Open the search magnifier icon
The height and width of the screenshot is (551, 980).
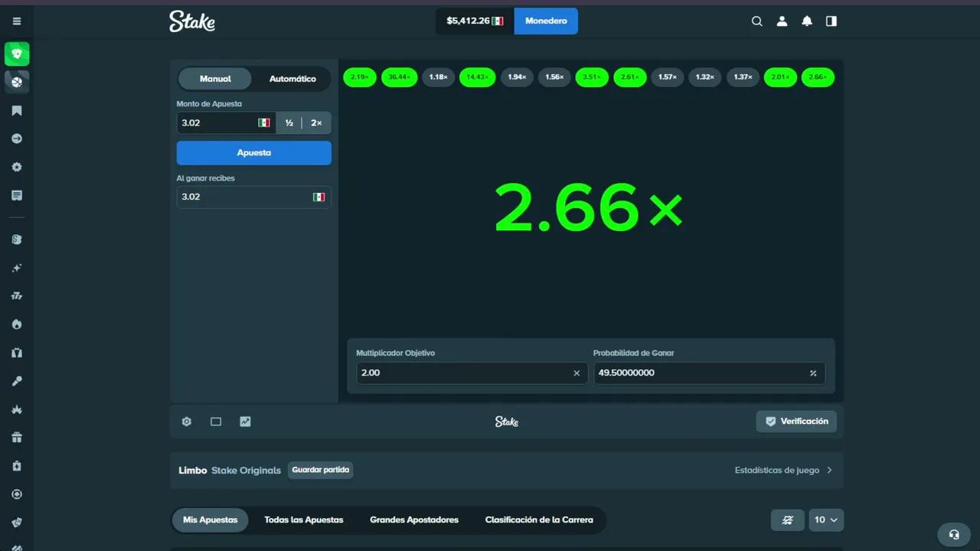[x=757, y=21]
